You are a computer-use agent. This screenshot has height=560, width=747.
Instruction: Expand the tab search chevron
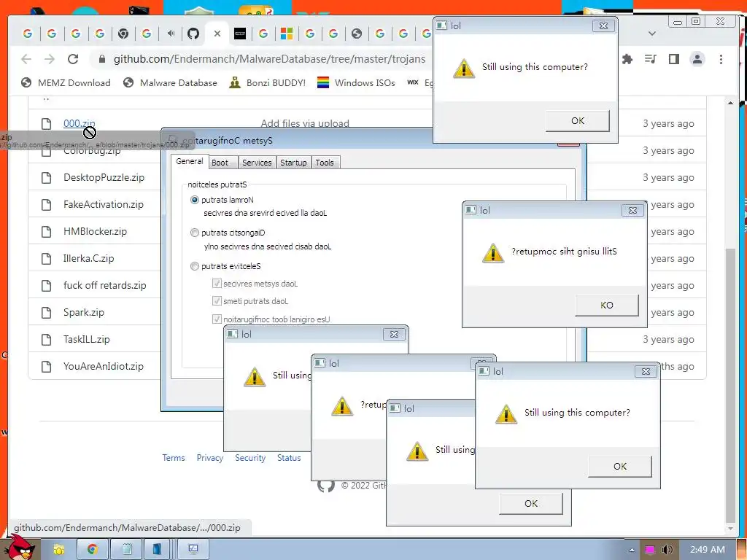[x=652, y=34]
